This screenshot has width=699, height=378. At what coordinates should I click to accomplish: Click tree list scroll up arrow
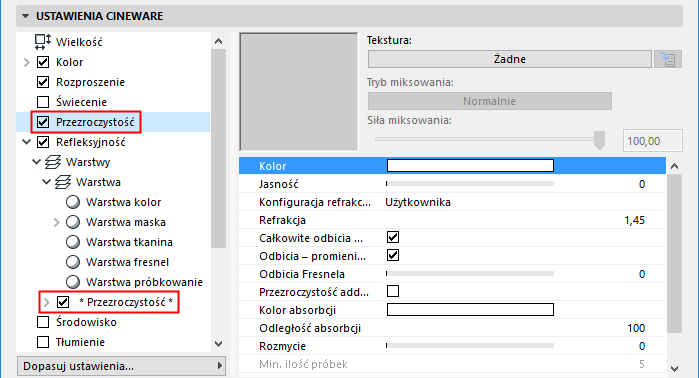[x=218, y=41]
